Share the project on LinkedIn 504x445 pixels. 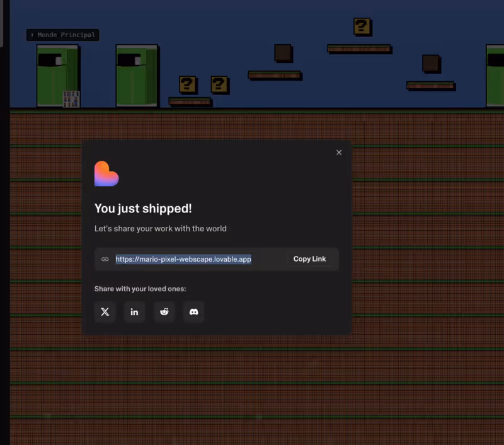[134, 311]
